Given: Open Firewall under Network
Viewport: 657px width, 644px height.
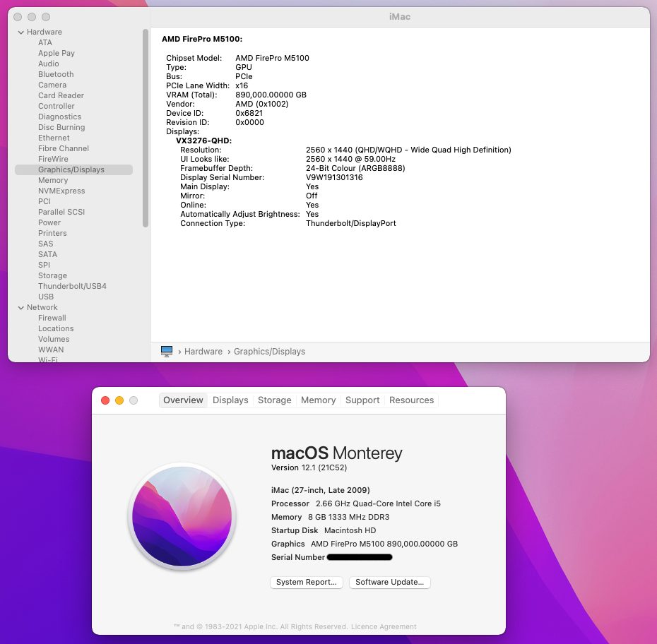Looking at the screenshot, I should point(52,318).
